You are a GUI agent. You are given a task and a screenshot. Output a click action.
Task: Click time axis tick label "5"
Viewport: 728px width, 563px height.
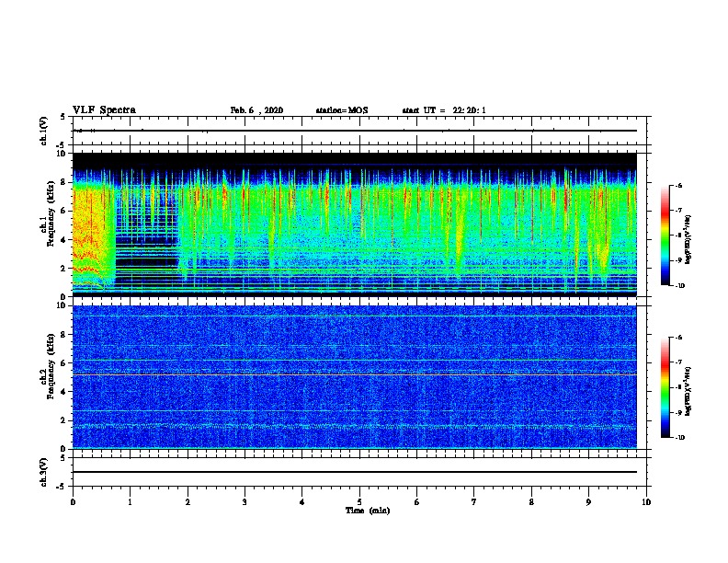(x=359, y=502)
